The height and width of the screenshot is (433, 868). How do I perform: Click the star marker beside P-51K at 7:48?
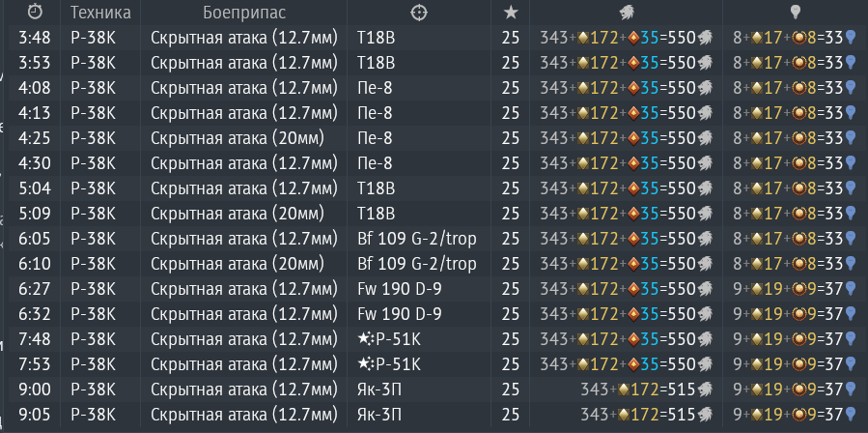(365, 339)
